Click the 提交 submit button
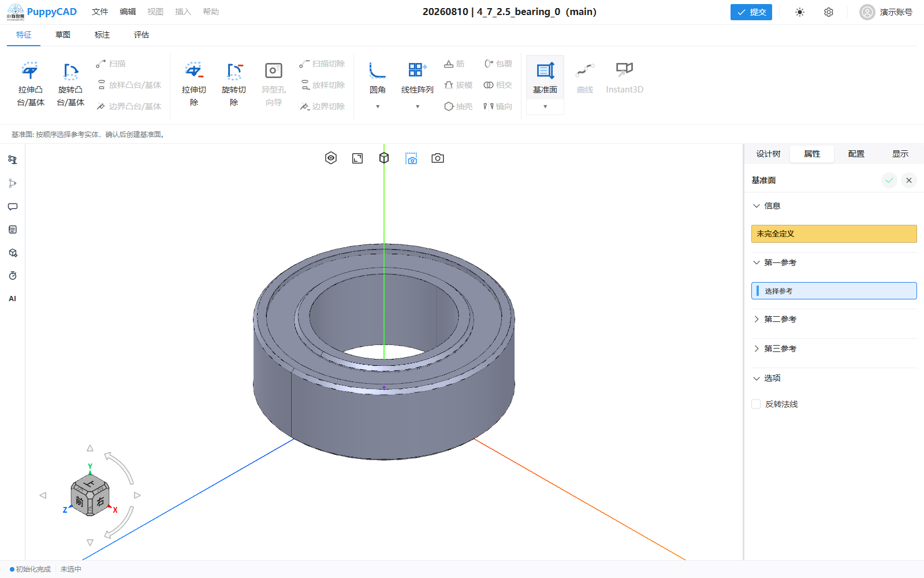Screen dimensions: 924x578 [x=751, y=12]
